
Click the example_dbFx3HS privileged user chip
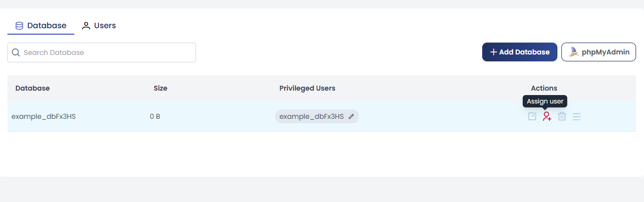click(317, 116)
